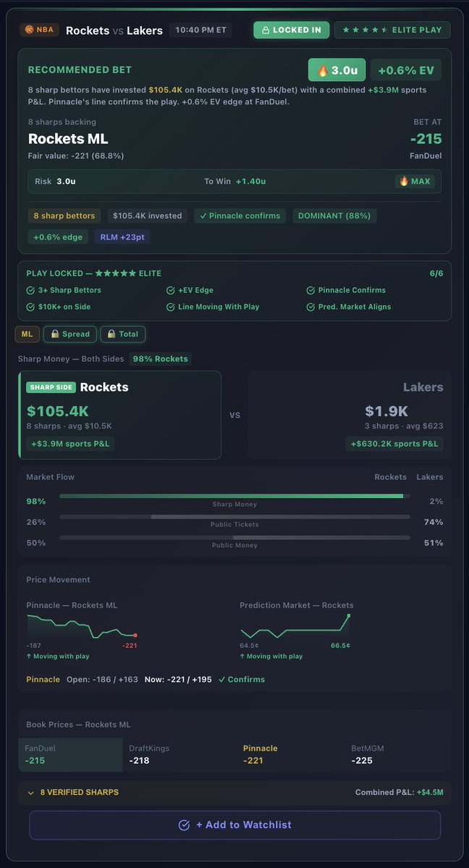
Task: Click the Fair value -221 (68.8%) text
Action: [76, 156]
